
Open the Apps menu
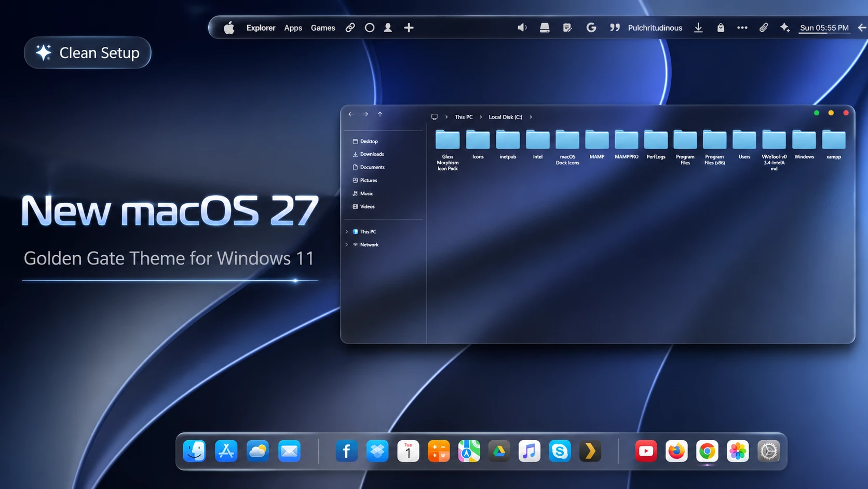click(293, 28)
